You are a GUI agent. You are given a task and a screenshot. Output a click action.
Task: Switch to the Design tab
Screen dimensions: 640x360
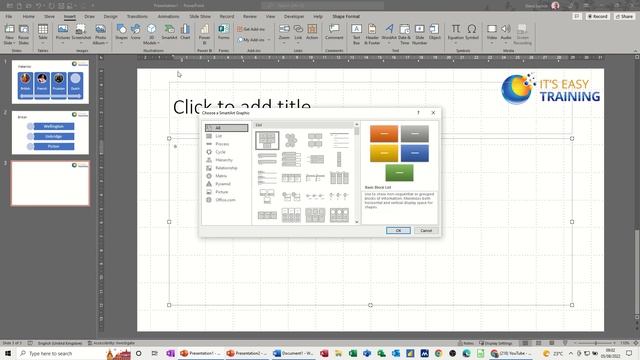tap(110, 16)
